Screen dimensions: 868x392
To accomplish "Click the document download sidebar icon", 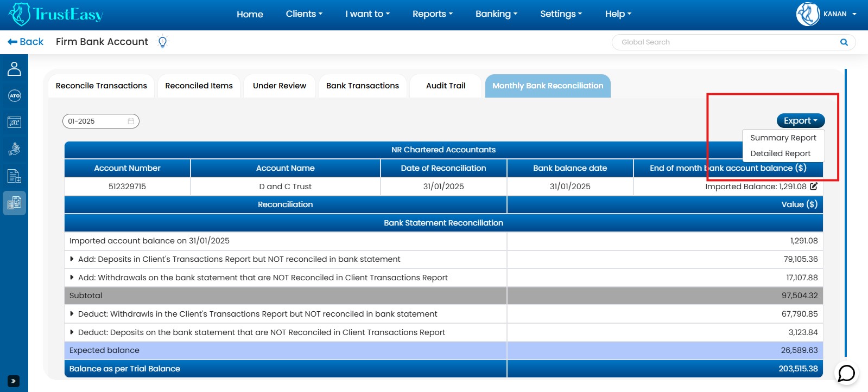I will tap(14, 176).
